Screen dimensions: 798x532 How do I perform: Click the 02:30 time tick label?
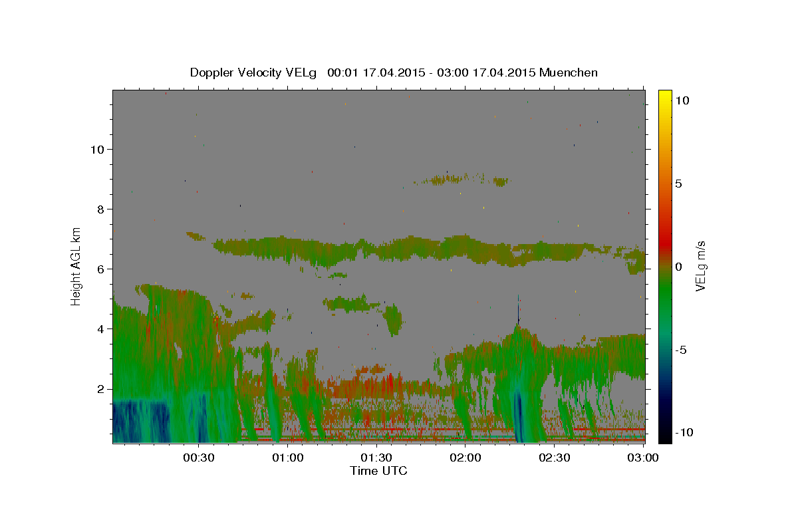[x=555, y=458]
